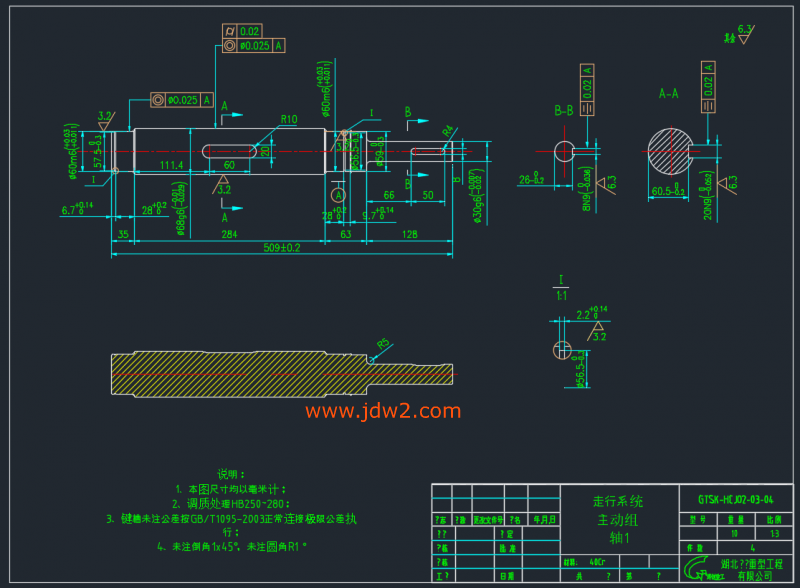The image size is (800, 588).
Task: Select the circled datum A symbol below shaft
Action: click(338, 192)
